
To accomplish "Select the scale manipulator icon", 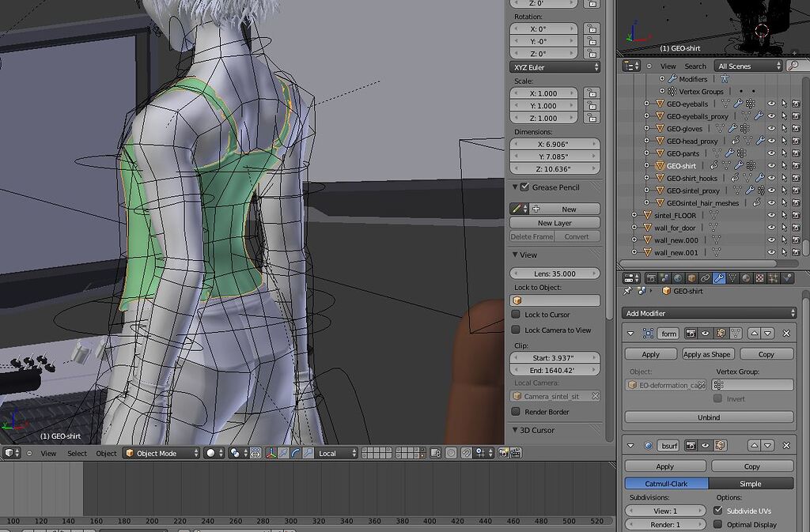I will [308, 453].
